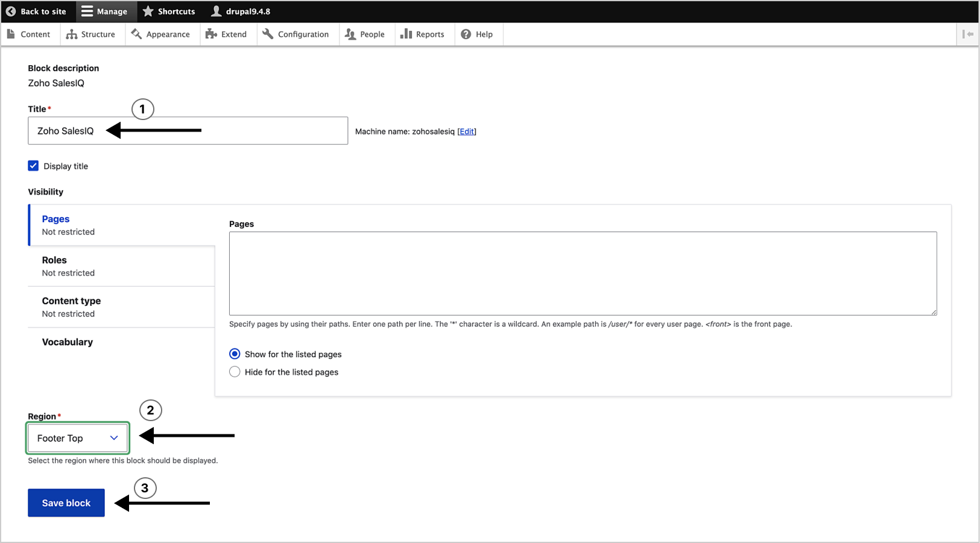Open the Roles visibility tab
980x543 pixels.
(x=122, y=266)
